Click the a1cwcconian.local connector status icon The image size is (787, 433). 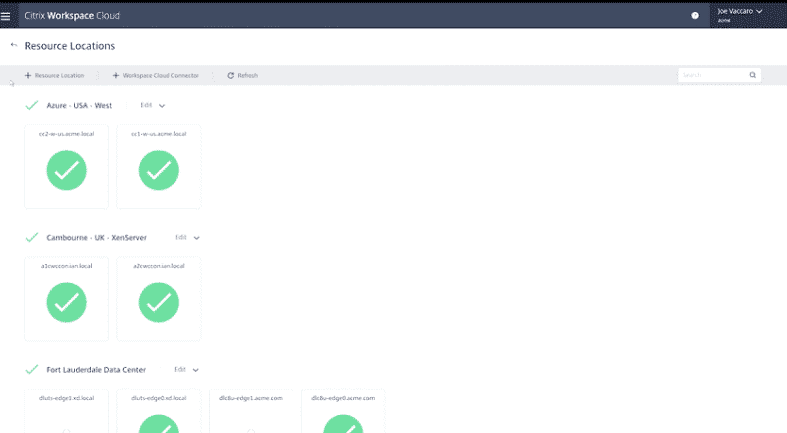coord(66,303)
